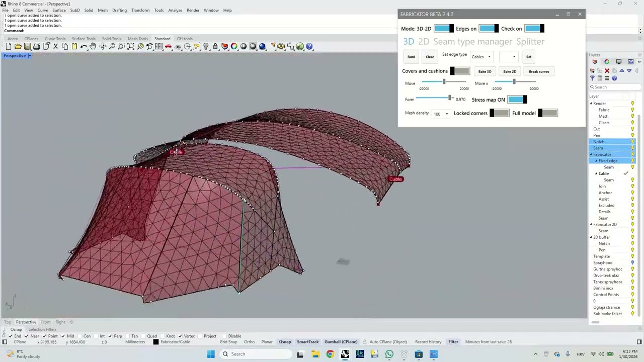
Task: Click the Break curves button
Action: click(x=539, y=71)
